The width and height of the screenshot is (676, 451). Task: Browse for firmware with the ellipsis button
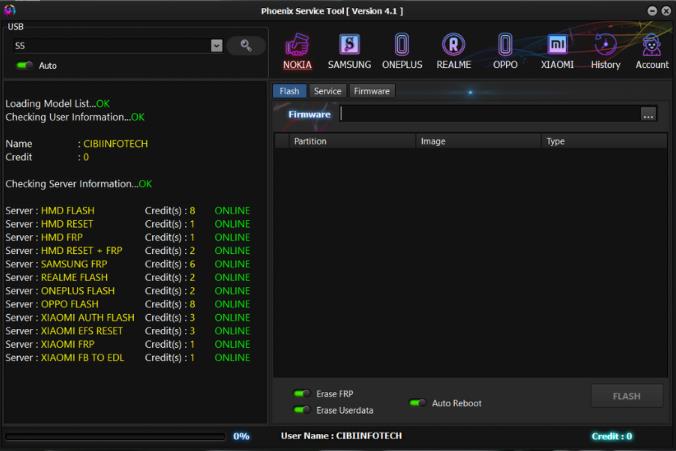click(x=649, y=115)
